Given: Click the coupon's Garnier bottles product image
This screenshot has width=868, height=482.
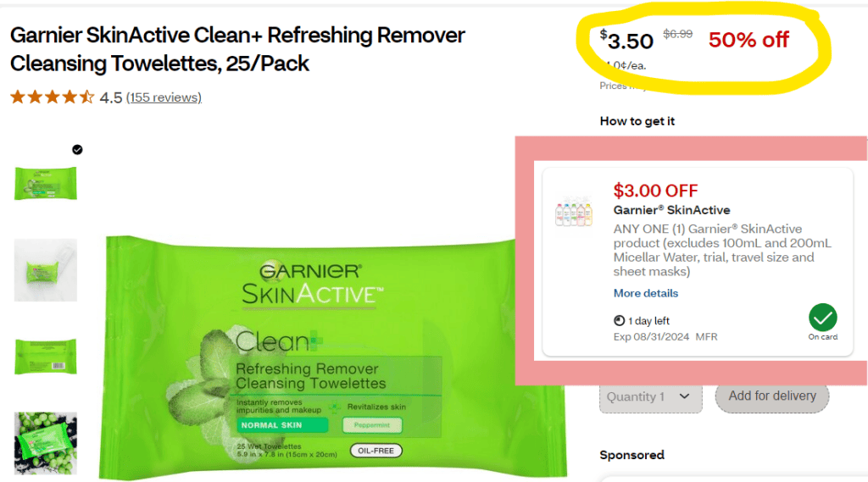Looking at the screenshot, I should pos(574,211).
